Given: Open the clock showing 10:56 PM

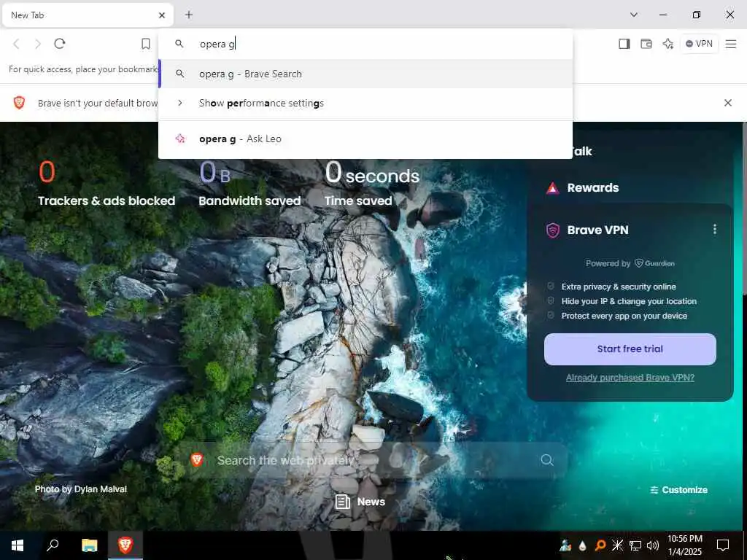Looking at the screenshot, I should coord(684,545).
